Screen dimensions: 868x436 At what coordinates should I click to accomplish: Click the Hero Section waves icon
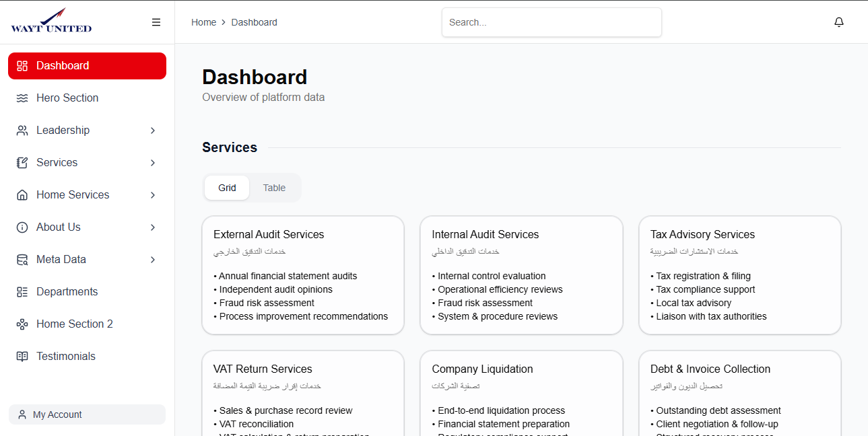pos(22,98)
